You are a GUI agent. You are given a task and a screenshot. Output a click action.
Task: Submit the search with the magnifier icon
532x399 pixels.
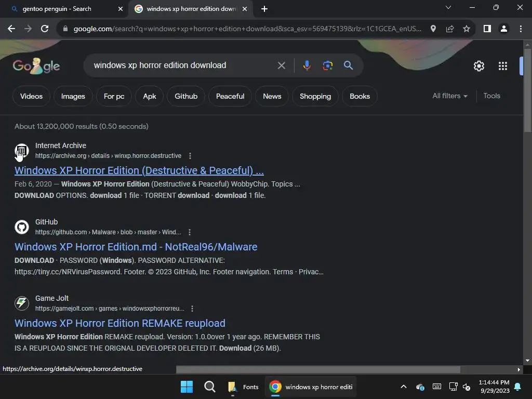(349, 65)
